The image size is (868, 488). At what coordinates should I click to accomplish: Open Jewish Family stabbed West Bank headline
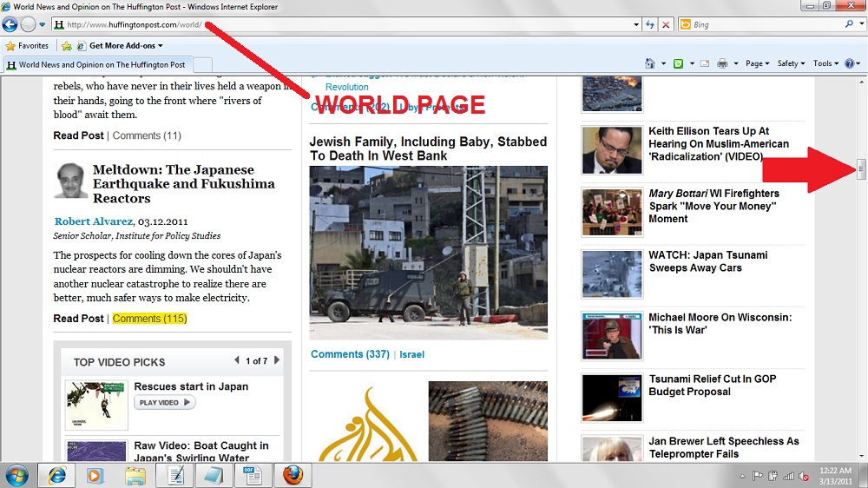click(428, 148)
